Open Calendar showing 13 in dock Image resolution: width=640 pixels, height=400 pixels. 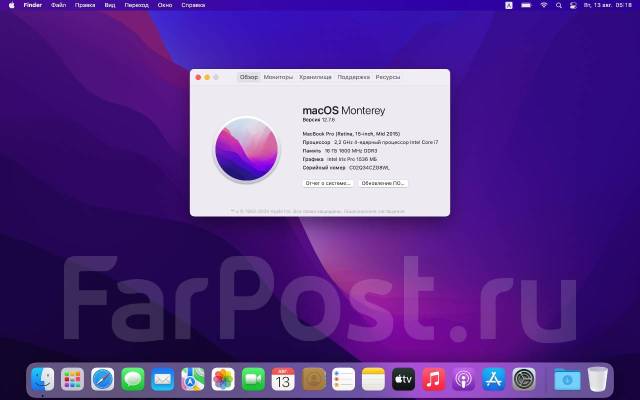283,379
